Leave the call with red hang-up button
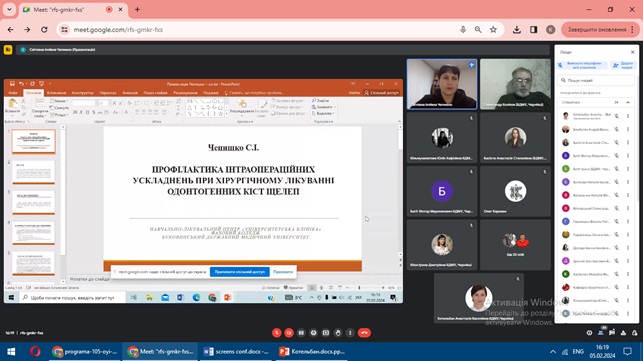The width and height of the screenshot is (643, 361). click(364, 333)
